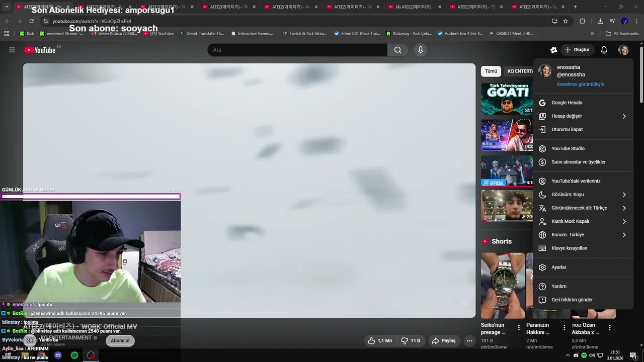Open a new browser tab

575,7
